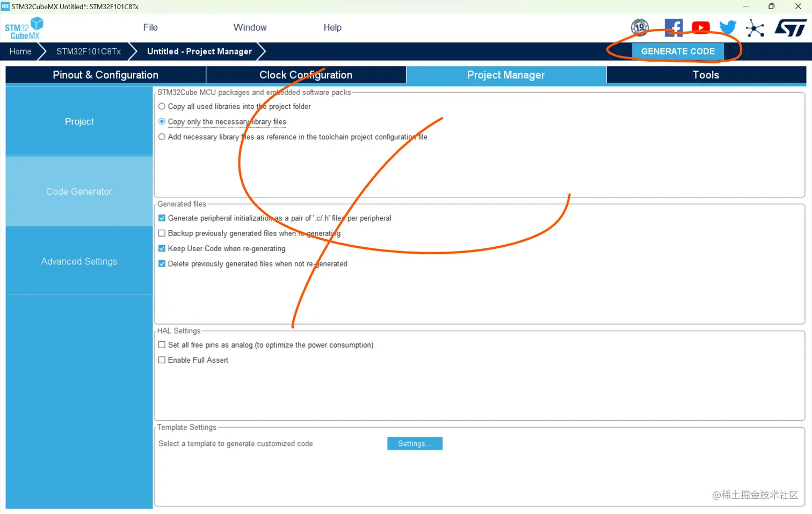This screenshot has width=812, height=514.
Task: Go to STM32F101C8Tx breadcrumb
Action: [x=89, y=52]
